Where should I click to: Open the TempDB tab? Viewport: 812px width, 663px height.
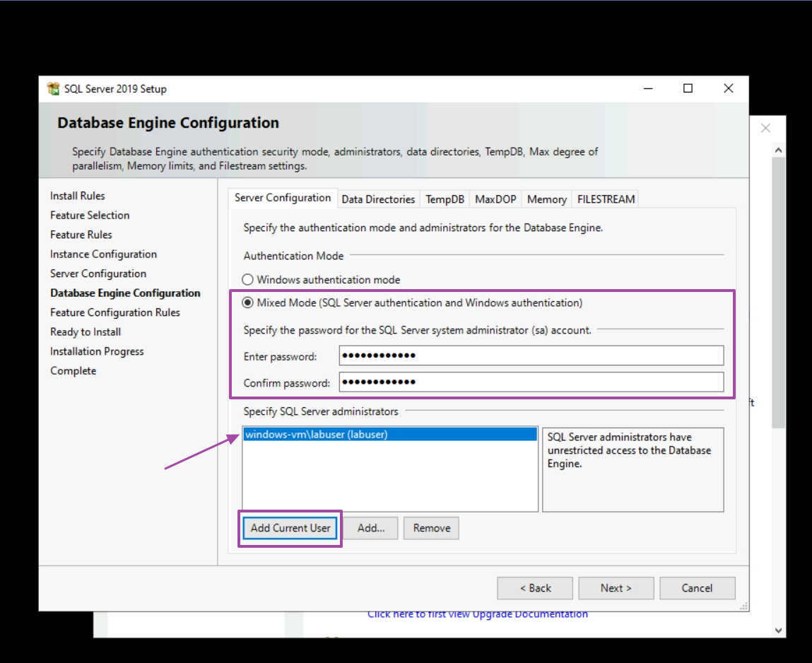(x=445, y=199)
